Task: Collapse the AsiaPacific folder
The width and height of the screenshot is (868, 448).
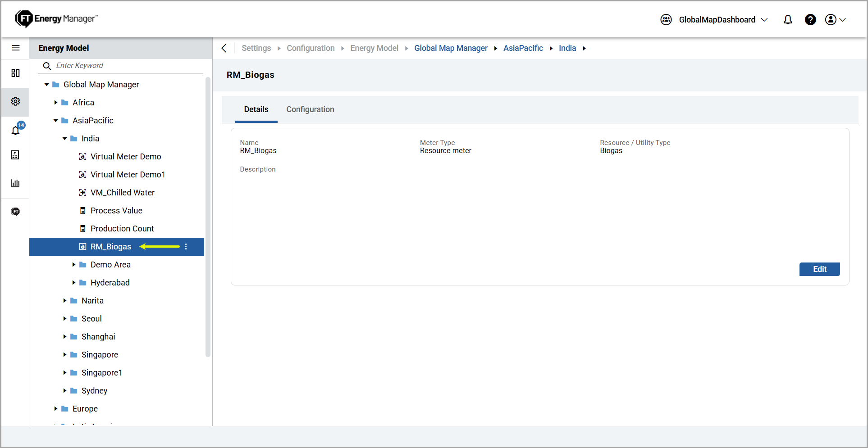Action: point(55,121)
